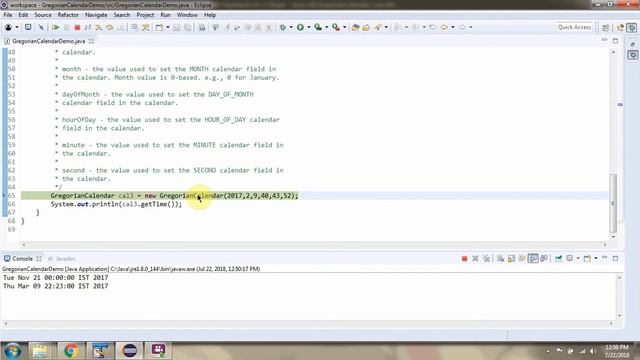This screenshot has height=360, width=640.
Task: Open the Run button dropdown arrow
Action: pos(309,27)
